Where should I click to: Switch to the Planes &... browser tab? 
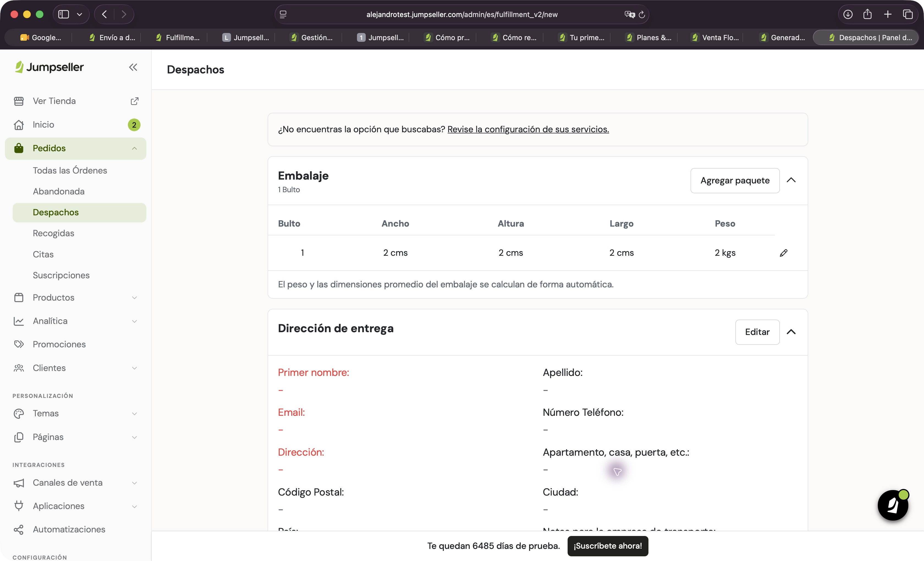tap(649, 37)
